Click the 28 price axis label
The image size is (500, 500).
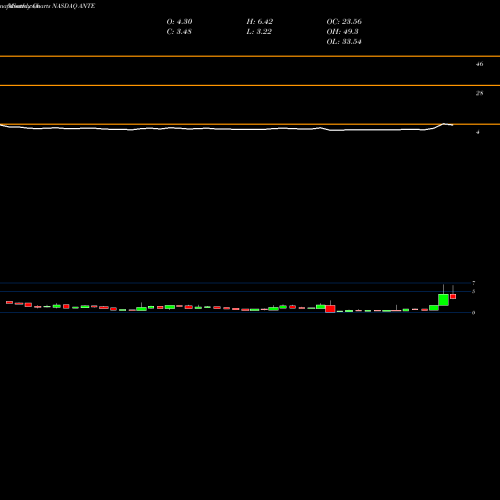pyautogui.click(x=479, y=93)
